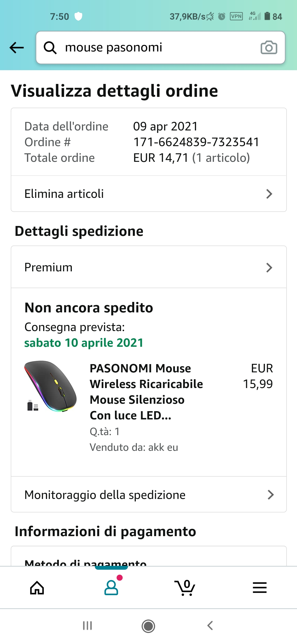Open the shopping cart icon

[x=185, y=588]
